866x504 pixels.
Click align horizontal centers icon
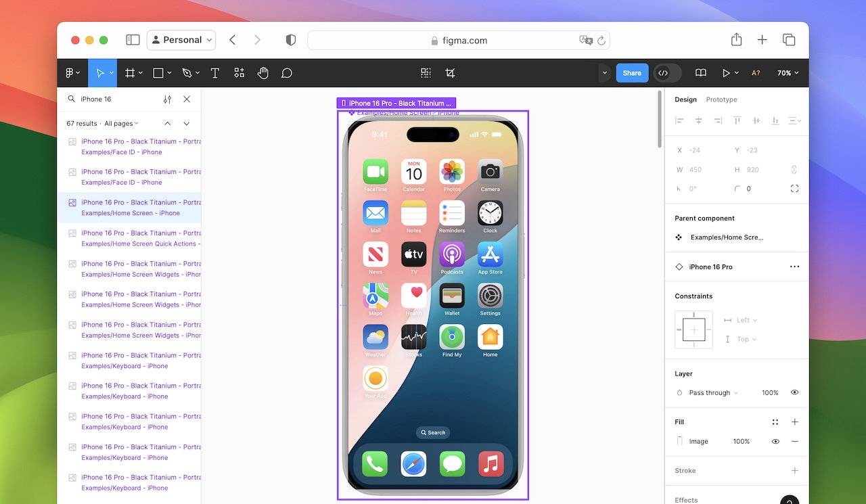click(x=699, y=120)
